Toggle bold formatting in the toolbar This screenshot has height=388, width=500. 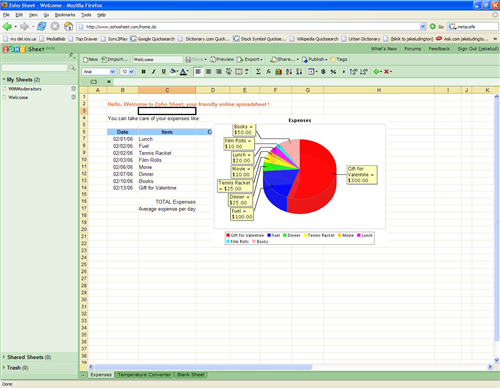coord(143,72)
